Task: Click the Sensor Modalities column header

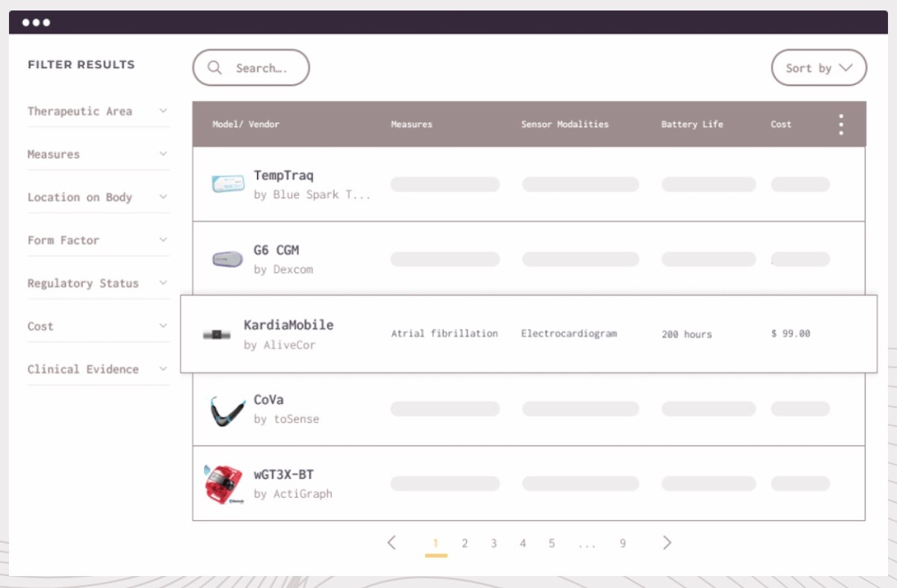Action: pyautogui.click(x=565, y=124)
